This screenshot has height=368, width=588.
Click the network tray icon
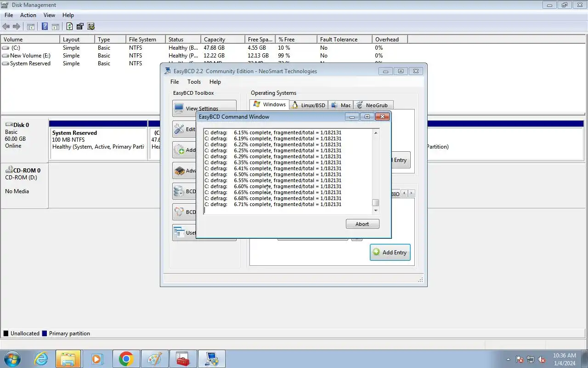[x=531, y=359]
